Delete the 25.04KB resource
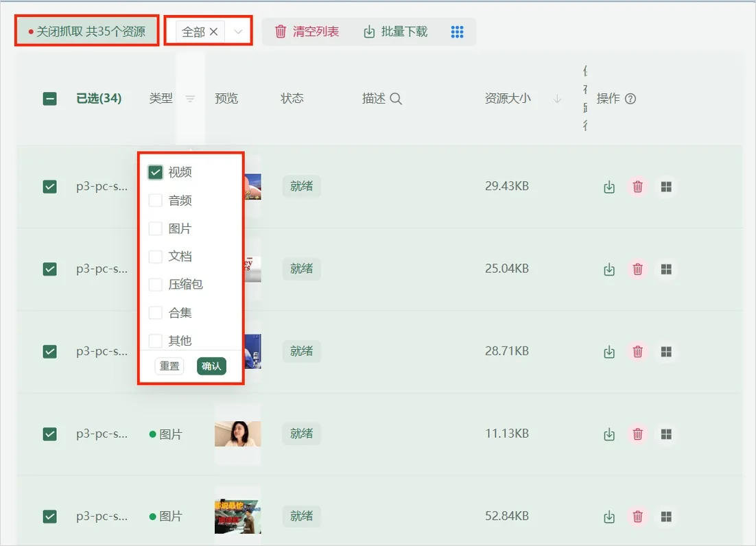756x546 pixels. coord(637,269)
